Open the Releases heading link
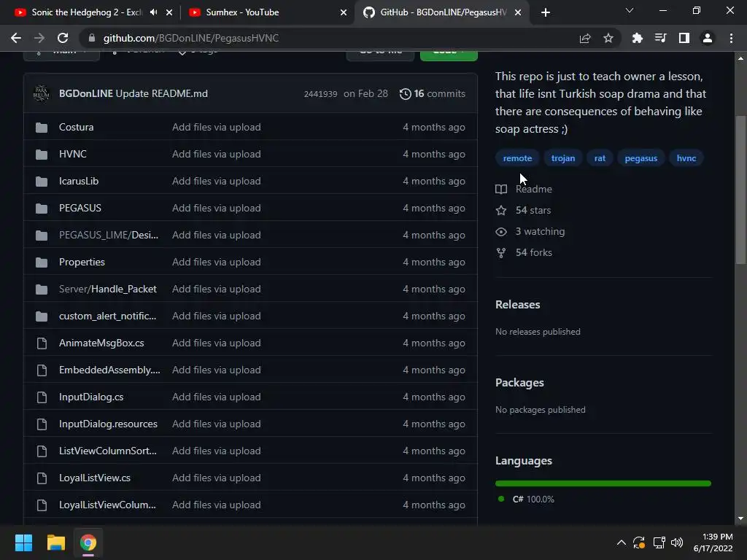The width and height of the screenshot is (747, 560). click(x=517, y=305)
